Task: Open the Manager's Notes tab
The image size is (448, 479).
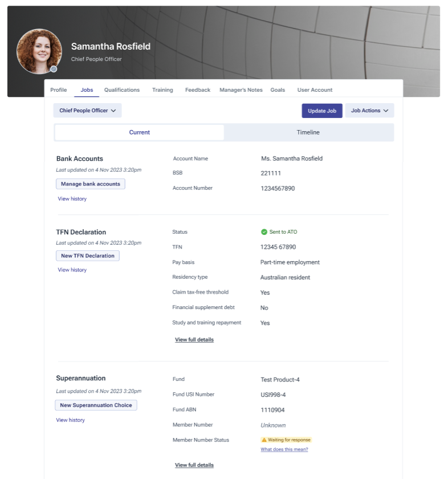Action: (x=241, y=90)
